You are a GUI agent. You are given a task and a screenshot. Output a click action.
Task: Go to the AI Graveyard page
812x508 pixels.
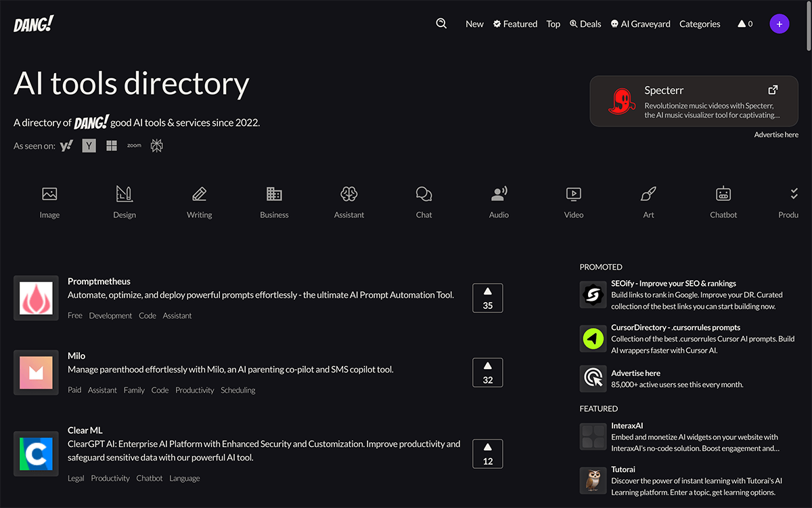640,24
